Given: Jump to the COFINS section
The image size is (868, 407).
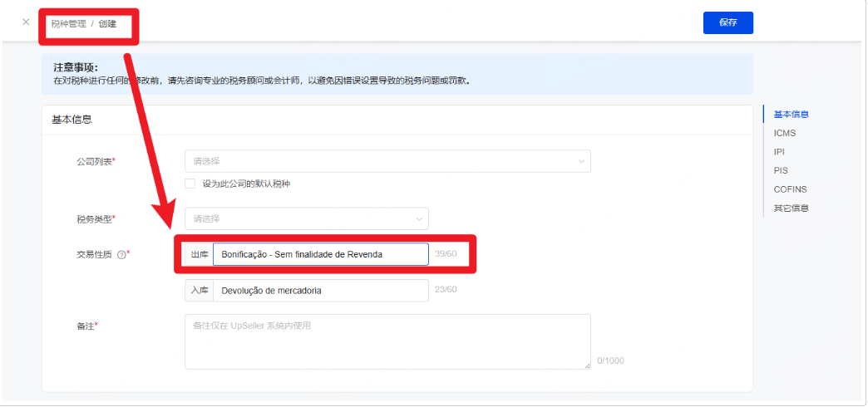Looking at the screenshot, I should coord(790,189).
